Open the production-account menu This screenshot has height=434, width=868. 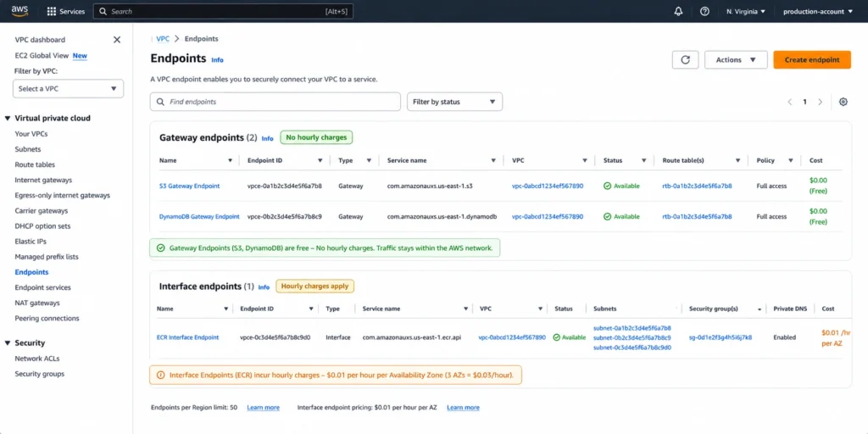pos(818,12)
